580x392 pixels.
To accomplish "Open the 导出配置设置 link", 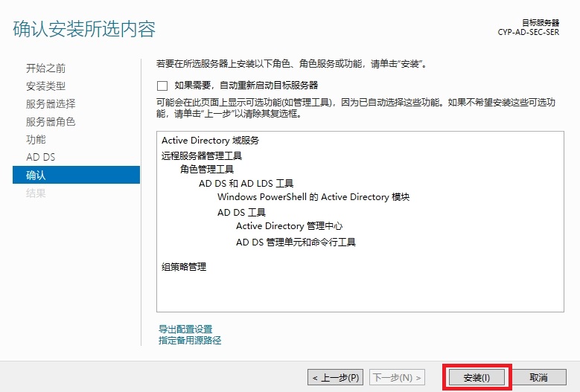I will pyautogui.click(x=185, y=329).
